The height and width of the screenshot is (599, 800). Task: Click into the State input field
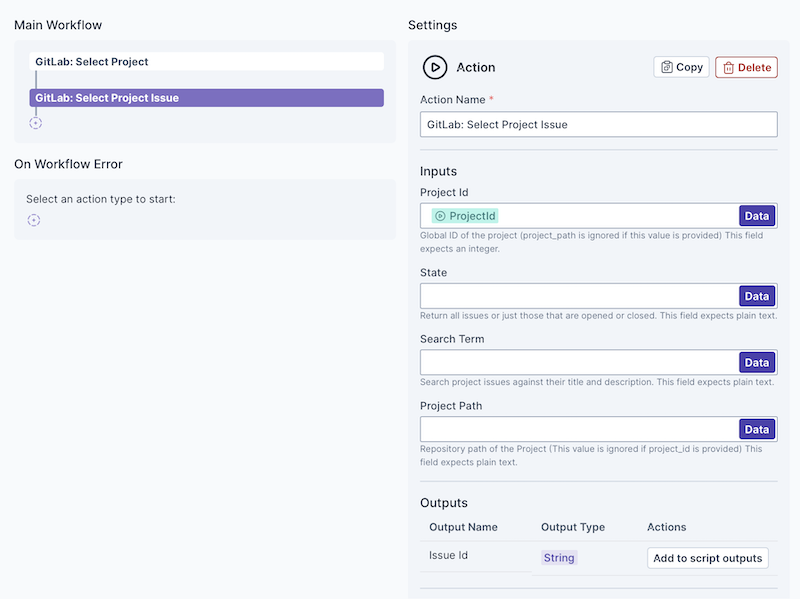point(579,296)
